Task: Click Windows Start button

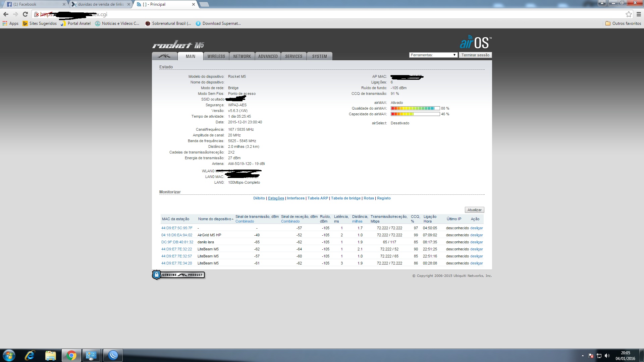Action: (x=9, y=355)
